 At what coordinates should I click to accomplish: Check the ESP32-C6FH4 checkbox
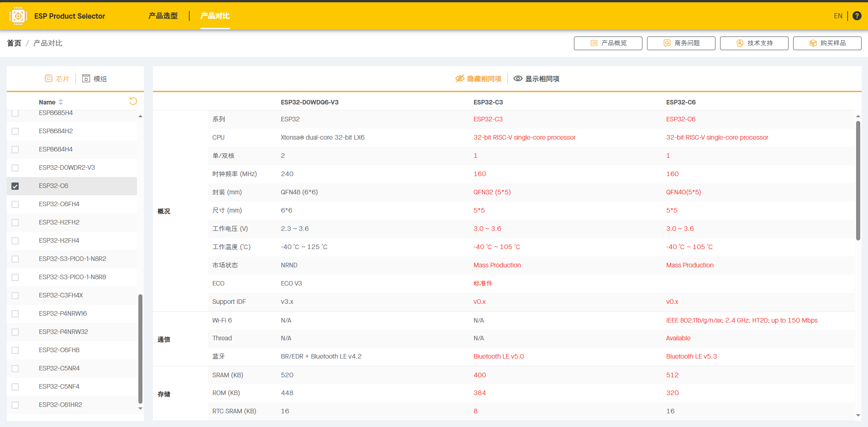pos(15,204)
